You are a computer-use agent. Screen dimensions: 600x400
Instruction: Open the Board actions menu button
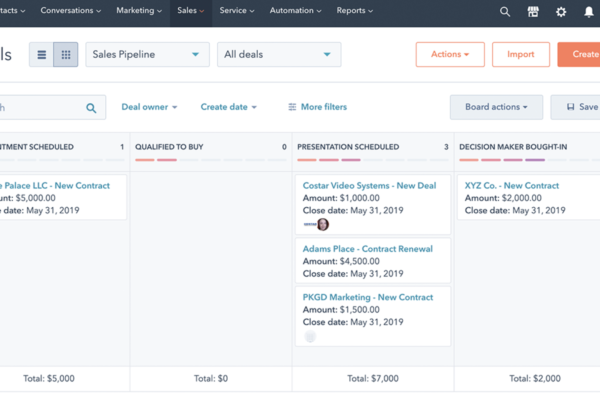tap(496, 107)
